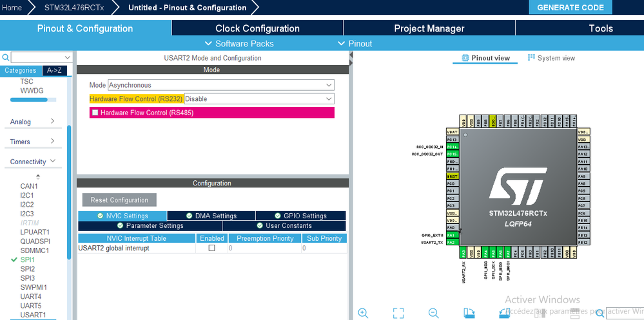This screenshot has height=320, width=644.
Task: Click the PC0 pin on the chip
Action: pos(452,184)
